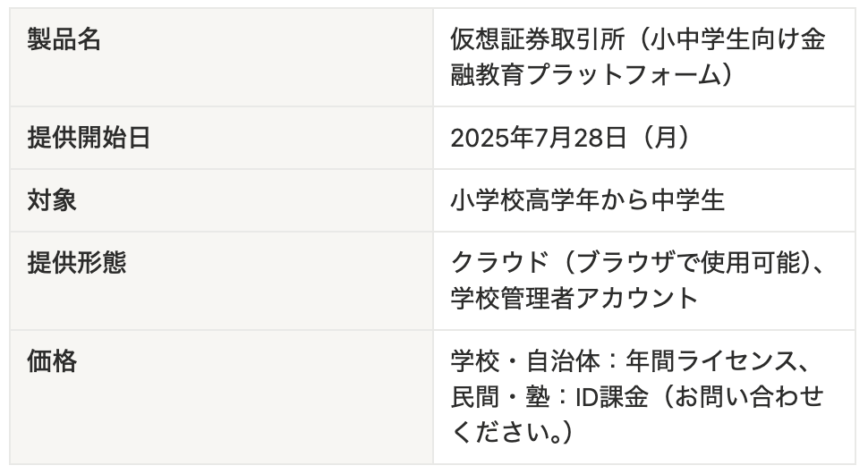
Task: Click the 対象 label cell
Action: click(52, 200)
